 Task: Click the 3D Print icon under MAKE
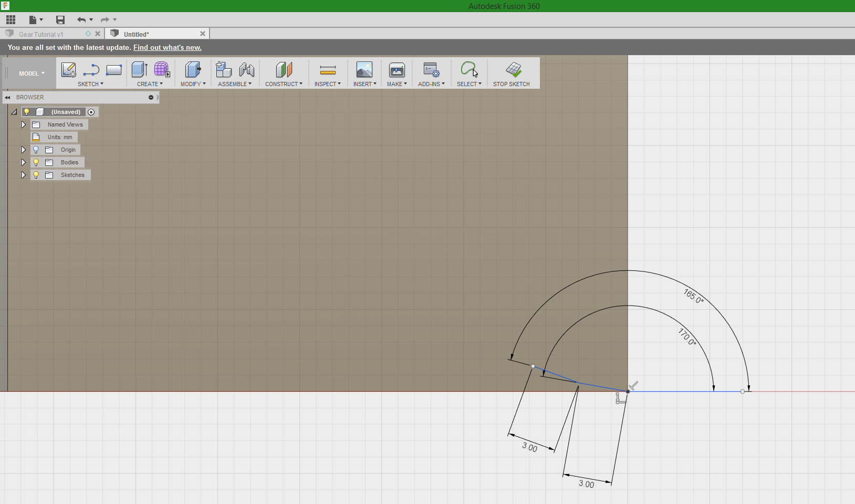pyautogui.click(x=397, y=71)
